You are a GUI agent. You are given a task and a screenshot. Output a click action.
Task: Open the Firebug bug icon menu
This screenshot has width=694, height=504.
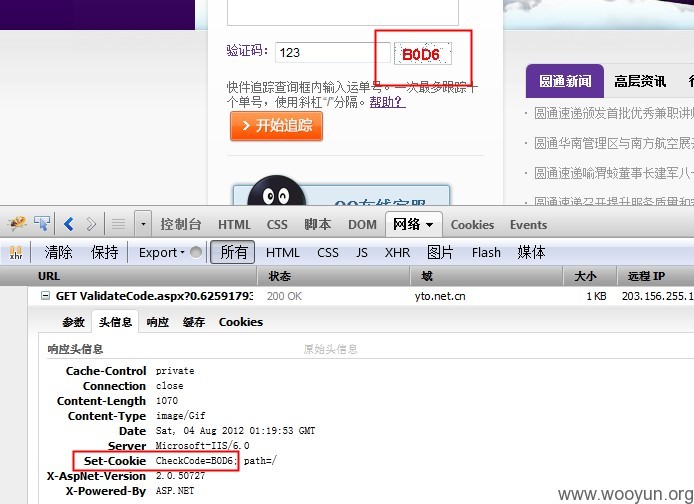pyautogui.click(x=17, y=223)
